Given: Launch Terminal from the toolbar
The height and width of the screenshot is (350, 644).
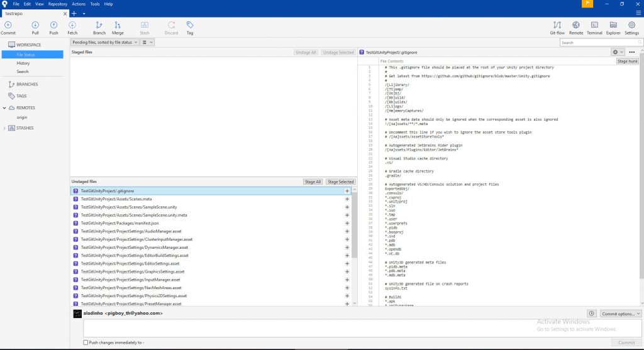Looking at the screenshot, I should click(594, 28).
